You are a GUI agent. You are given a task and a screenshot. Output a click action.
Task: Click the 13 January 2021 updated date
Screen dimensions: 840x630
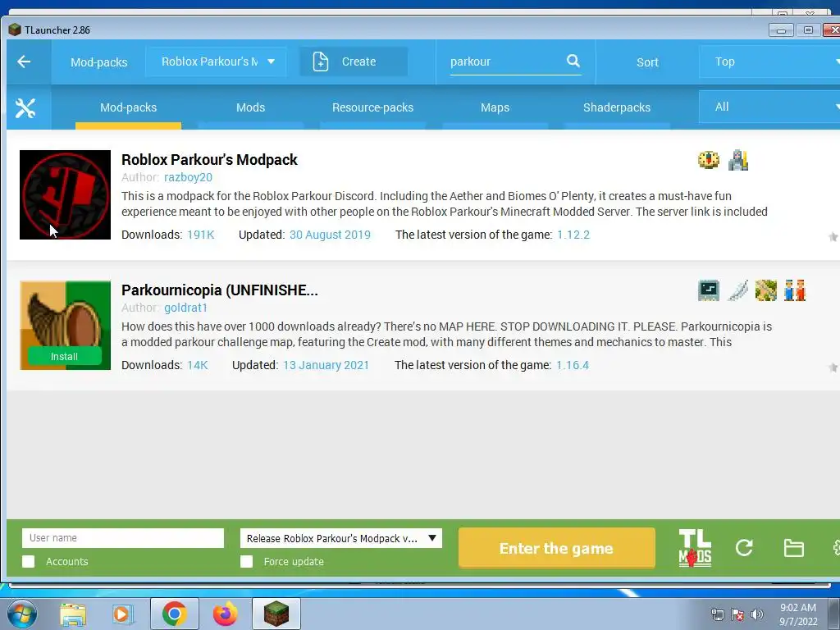pyautogui.click(x=326, y=365)
